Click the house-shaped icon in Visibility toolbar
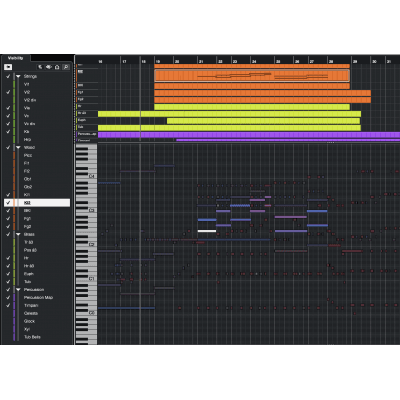Image resolution: width=400 pixels, height=400 pixels. pyautogui.click(x=57, y=67)
